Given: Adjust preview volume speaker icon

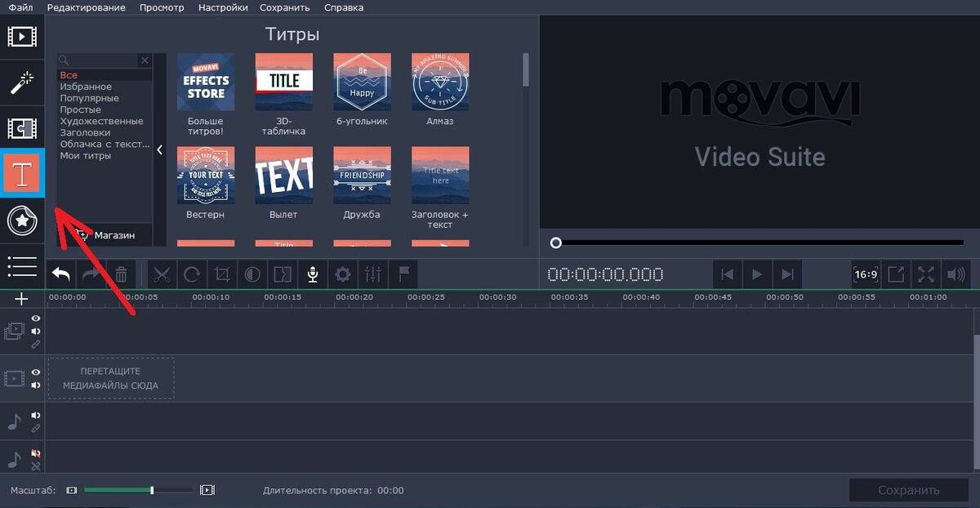Looking at the screenshot, I should [x=955, y=274].
